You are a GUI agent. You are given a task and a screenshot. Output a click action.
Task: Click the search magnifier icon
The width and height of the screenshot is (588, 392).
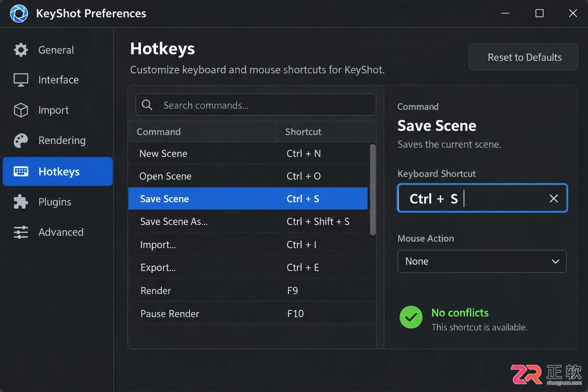[x=147, y=105]
